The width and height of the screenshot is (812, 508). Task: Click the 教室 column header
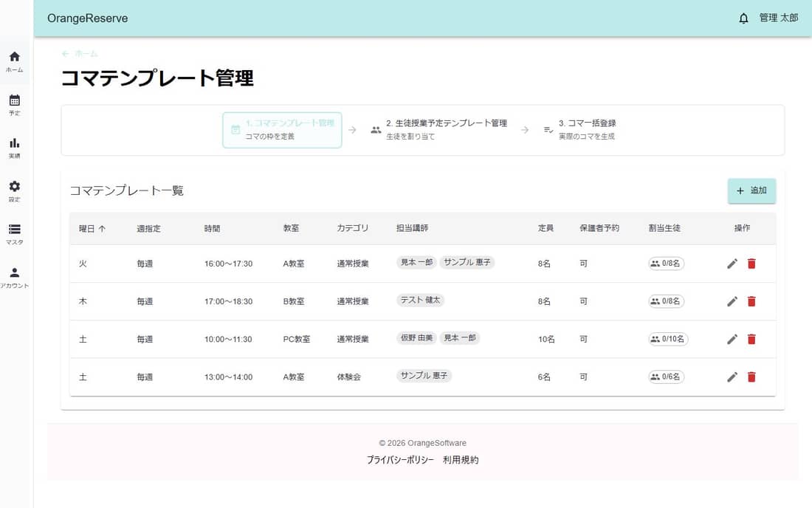(291, 228)
